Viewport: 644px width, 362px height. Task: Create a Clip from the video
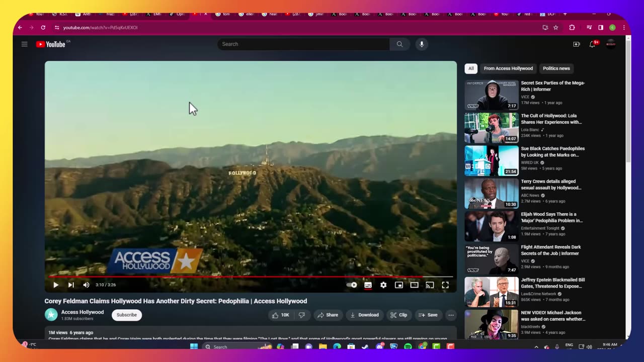398,315
